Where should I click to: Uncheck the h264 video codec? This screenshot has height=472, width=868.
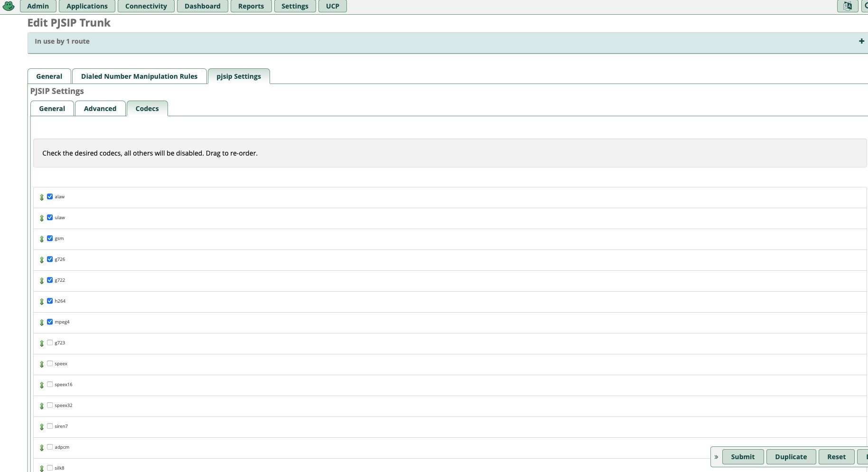coord(50,301)
